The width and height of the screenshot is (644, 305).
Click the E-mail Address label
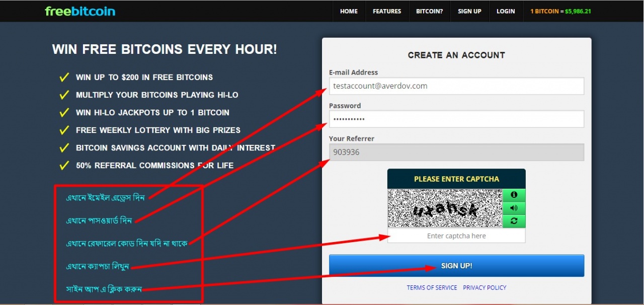click(x=353, y=72)
